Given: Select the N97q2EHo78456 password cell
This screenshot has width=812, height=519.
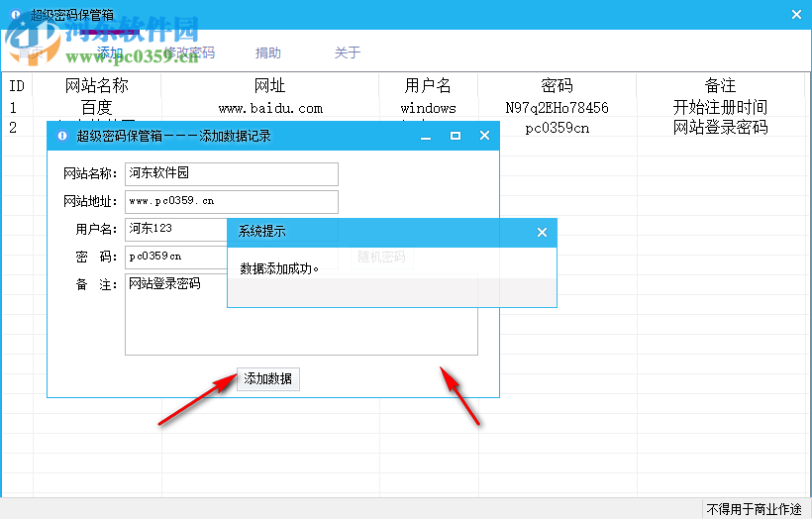Looking at the screenshot, I should pos(558,108).
